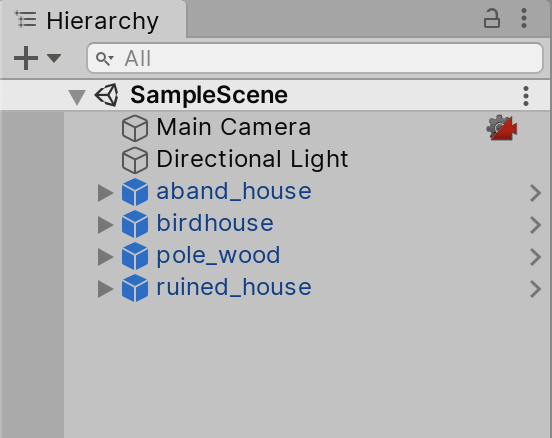Focus the All search field
This screenshot has height=438, width=552.
tap(315, 58)
